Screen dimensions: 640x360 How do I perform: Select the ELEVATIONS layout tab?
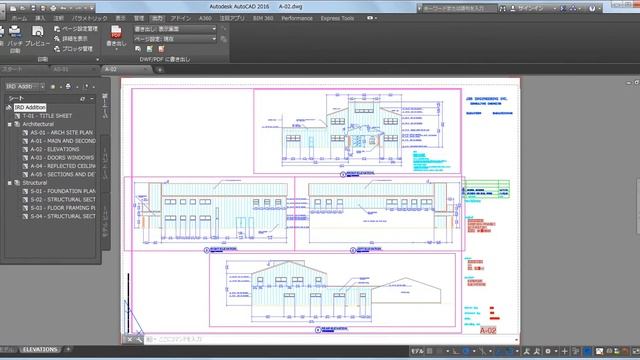point(40,349)
